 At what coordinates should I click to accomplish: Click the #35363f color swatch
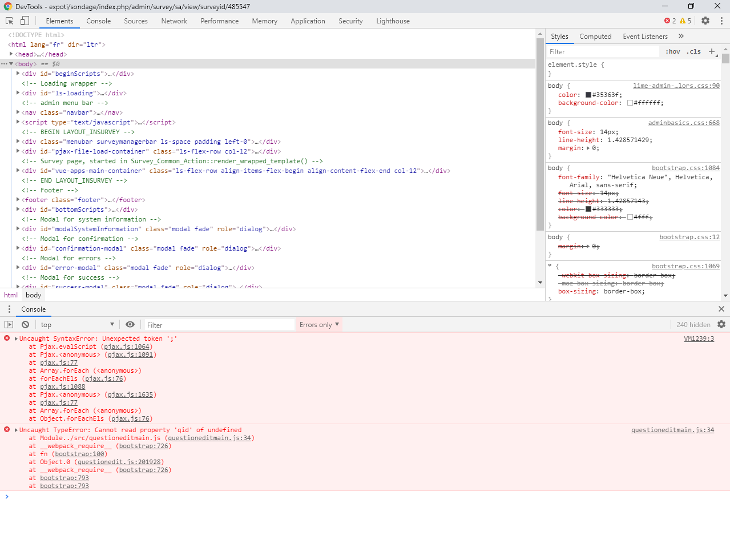[x=588, y=95]
